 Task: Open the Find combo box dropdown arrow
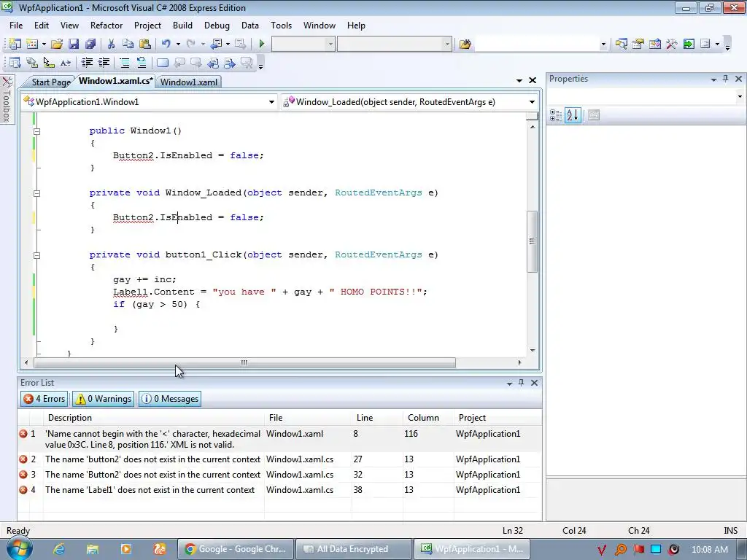[603, 44]
